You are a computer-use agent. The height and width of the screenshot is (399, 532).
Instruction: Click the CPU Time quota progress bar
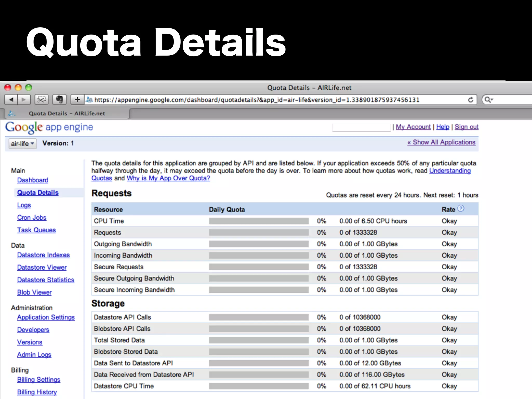(259, 221)
